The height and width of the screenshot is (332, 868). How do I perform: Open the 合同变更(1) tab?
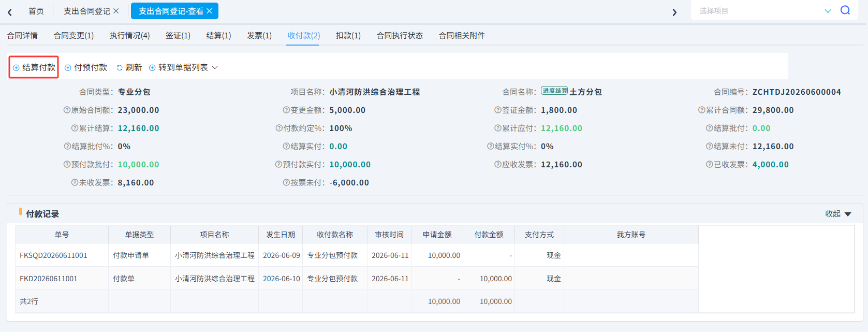(x=73, y=36)
